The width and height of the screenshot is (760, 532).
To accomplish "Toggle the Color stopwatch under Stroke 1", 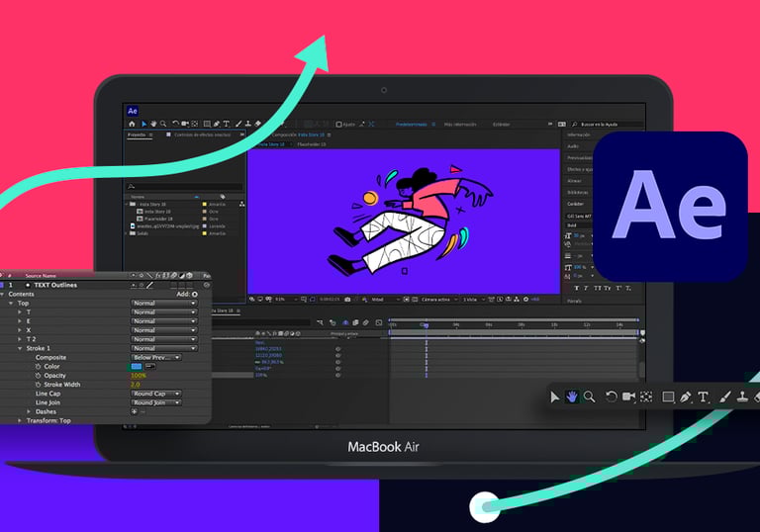I will (38, 367).
